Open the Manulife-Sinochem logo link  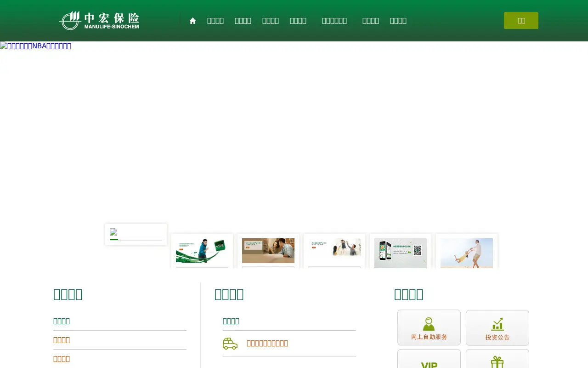(99, 20)
